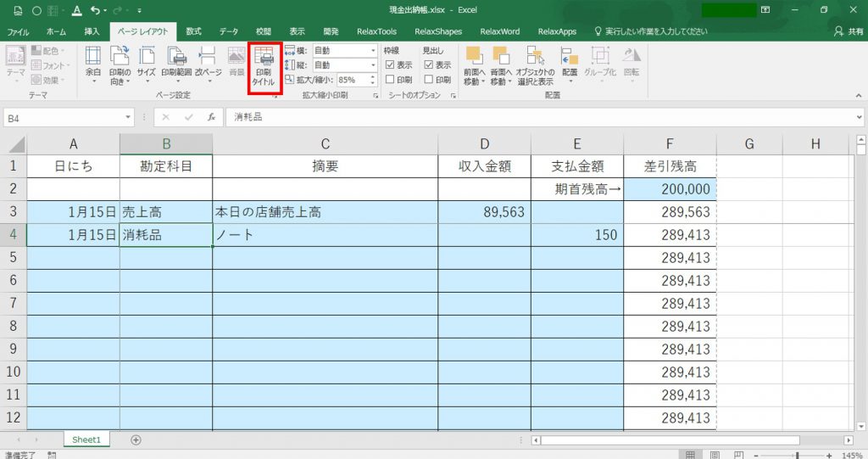Select cell containing 本日の店舗売上高
The image size is (868, 459).
325,212
